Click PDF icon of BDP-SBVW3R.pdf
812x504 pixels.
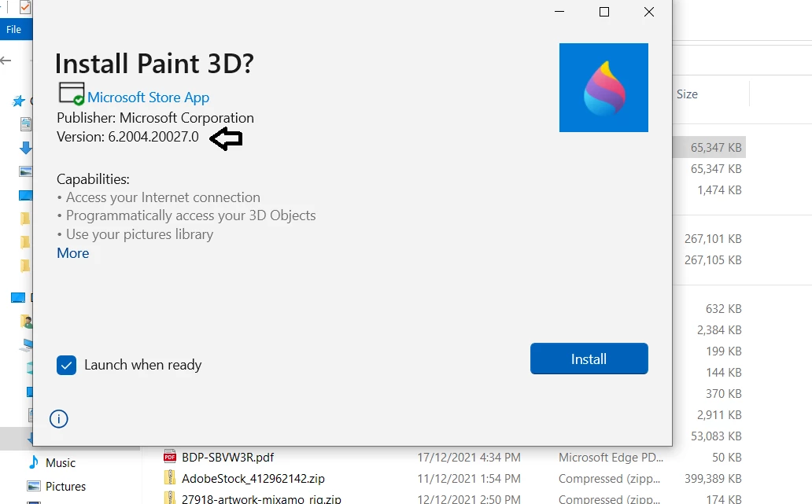[169, 457]
